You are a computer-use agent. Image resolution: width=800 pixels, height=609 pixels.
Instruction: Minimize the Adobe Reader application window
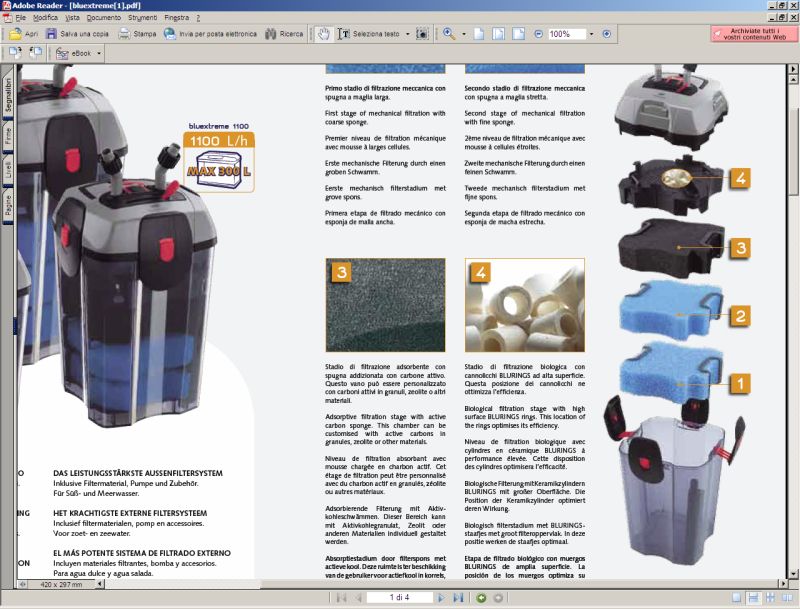773,5
